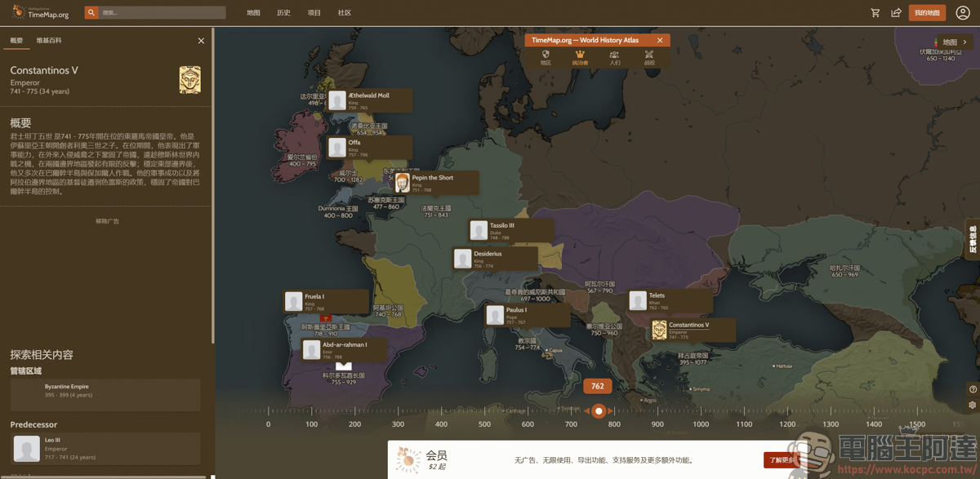Click the 阿斯圖里亞斯王國 territory label
This screenshot has width=980, height=479.
(325, 330)
